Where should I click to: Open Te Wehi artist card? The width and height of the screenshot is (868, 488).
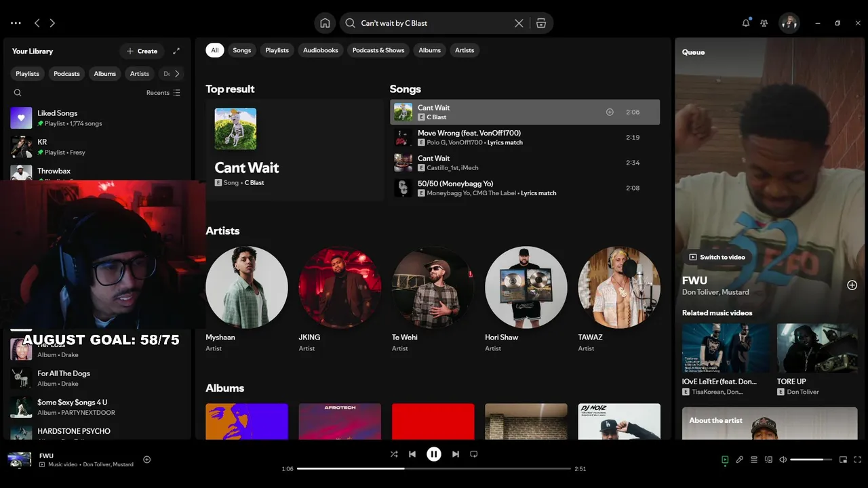(433, 300)
